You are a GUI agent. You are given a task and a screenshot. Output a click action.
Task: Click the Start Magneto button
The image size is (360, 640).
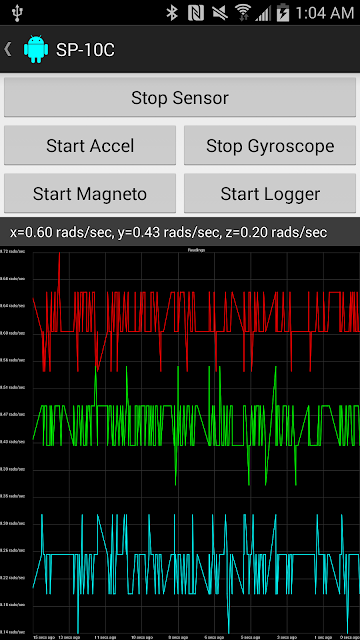[x=90, y=193]
